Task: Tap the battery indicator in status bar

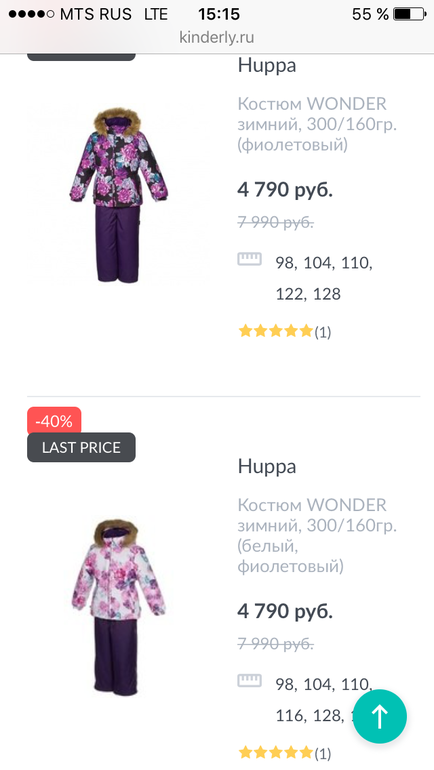Action: pyautogui.click(x=409, y=14)
